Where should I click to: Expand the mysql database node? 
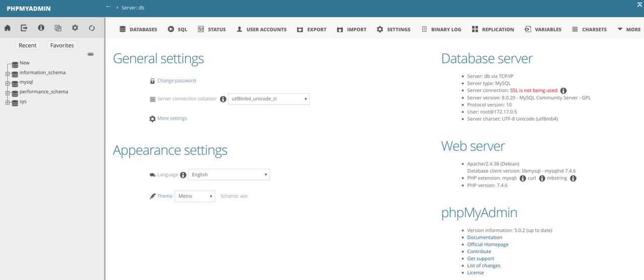tap(8, 83)
